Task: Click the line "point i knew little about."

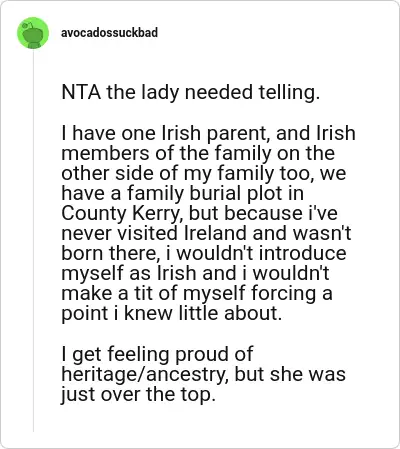Action: coord(172,314)
